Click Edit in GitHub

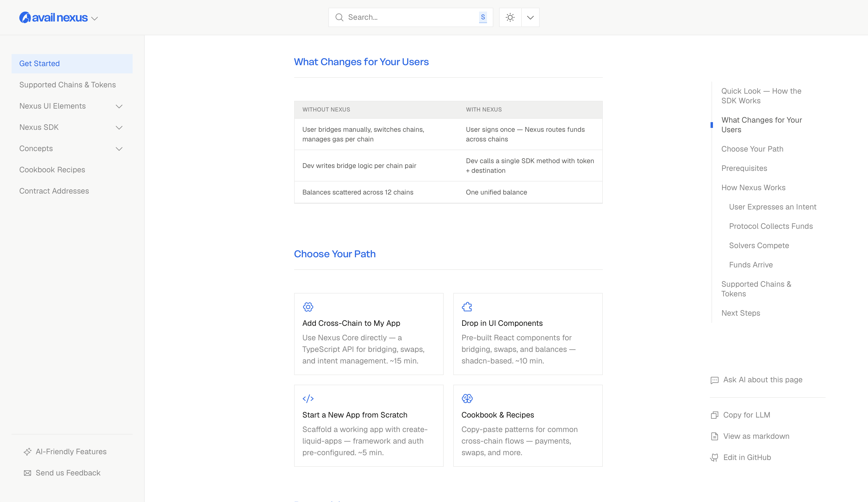click(x=747, y=458)
